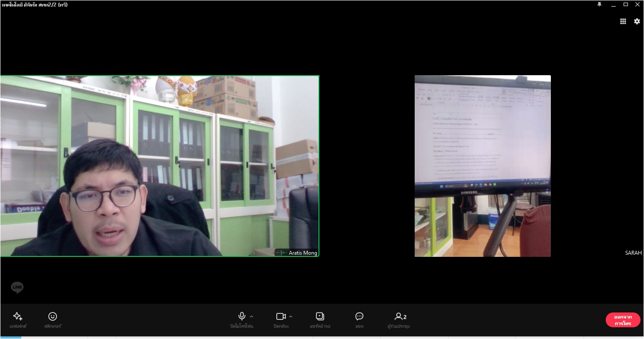Screen dimensions: 644x339
Task: Expand camera options arrow
Action: [x=291, y=316]
